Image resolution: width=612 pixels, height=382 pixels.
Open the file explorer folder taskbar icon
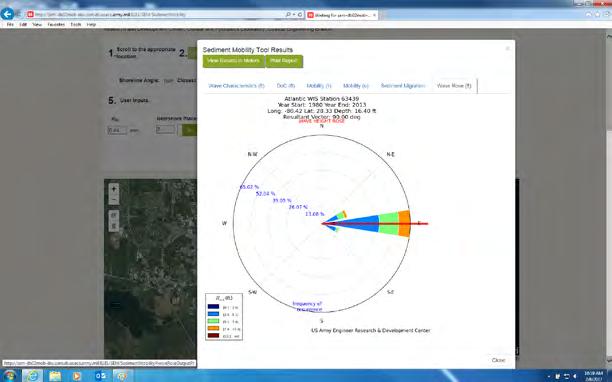[x=55, y=376]
